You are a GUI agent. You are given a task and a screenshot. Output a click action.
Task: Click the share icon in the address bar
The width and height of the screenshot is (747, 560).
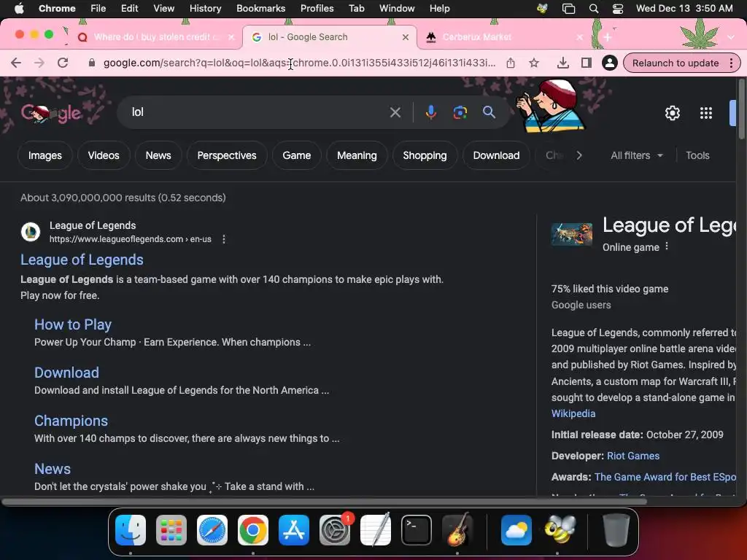click(x=511, y=63)
